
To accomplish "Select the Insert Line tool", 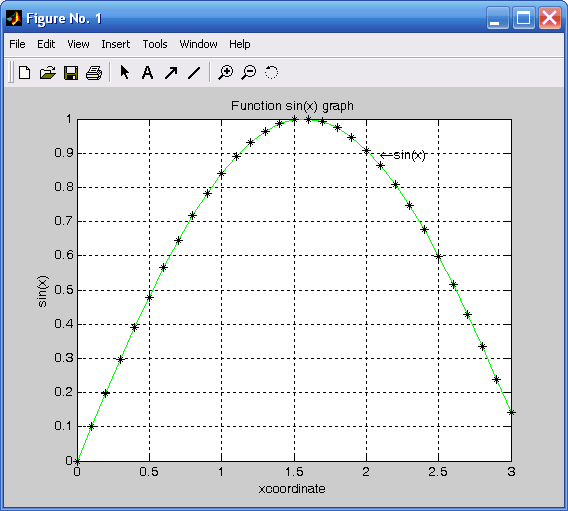I will (194, 72).
